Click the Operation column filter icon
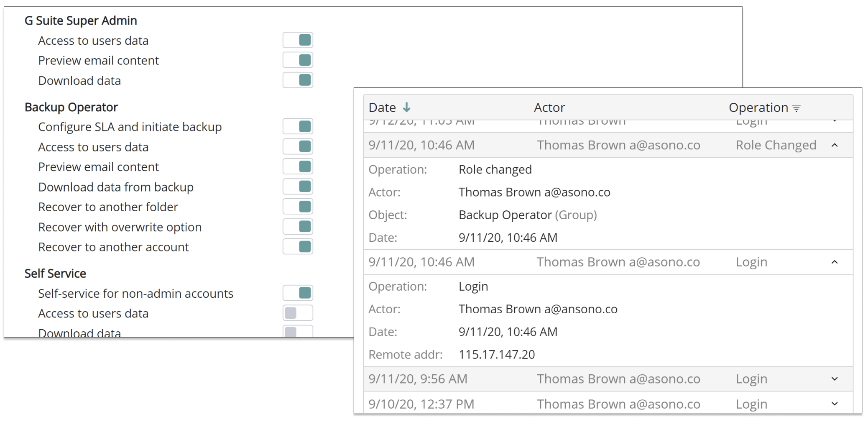The height and width of the screenshot is (435, 868). [797, 108]
